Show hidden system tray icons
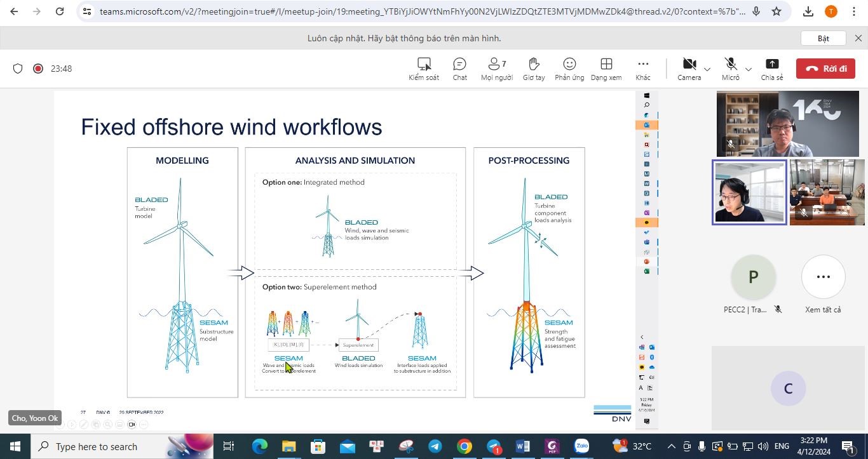868x459 pixels. tap(671, 446)
